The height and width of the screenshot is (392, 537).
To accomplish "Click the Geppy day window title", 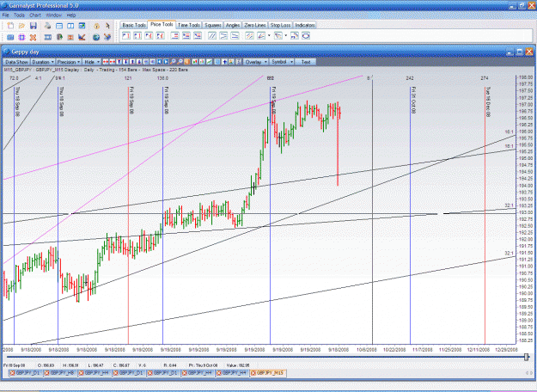I will click(x=25, y=52).
